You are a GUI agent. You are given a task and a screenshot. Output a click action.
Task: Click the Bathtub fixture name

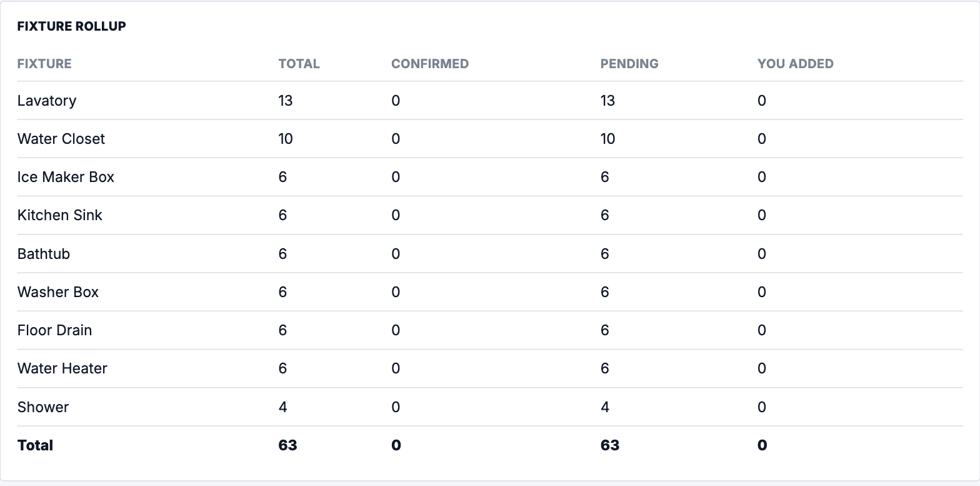click(x=44, y=254)
